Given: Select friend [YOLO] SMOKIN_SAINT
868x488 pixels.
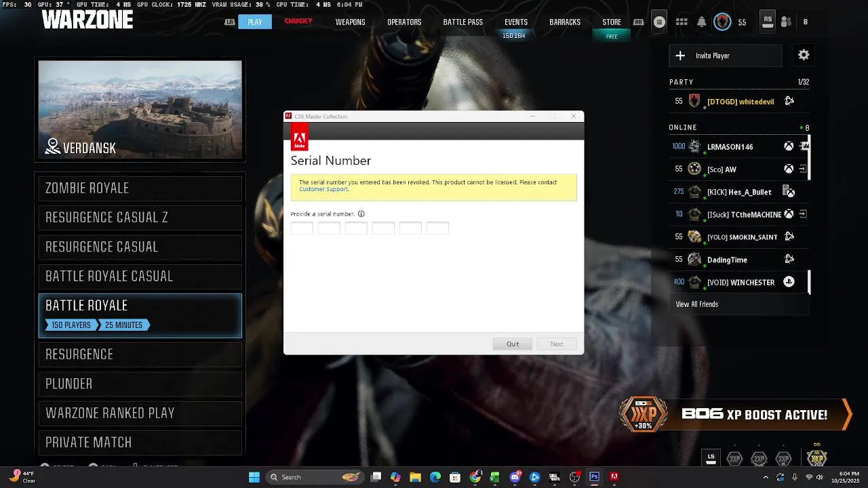Looking at the screenshot, I should [739, 237].
